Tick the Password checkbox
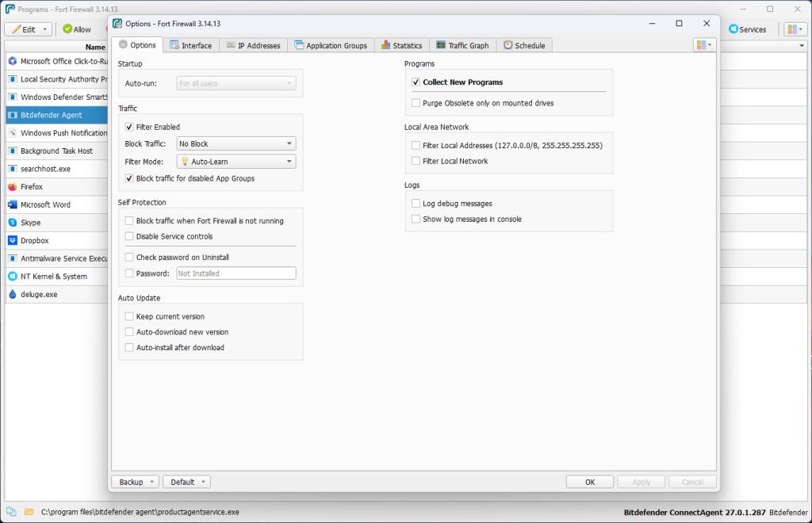 (129, 273)
